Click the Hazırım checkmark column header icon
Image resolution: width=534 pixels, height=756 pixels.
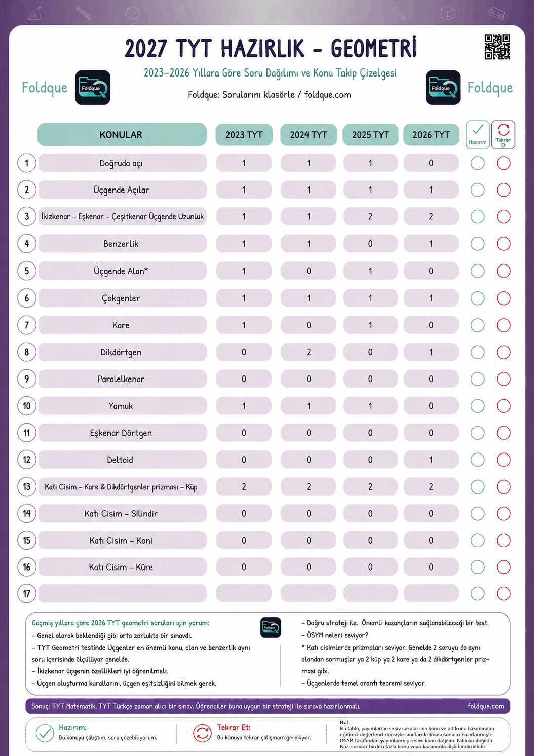(x=478, y=134)
